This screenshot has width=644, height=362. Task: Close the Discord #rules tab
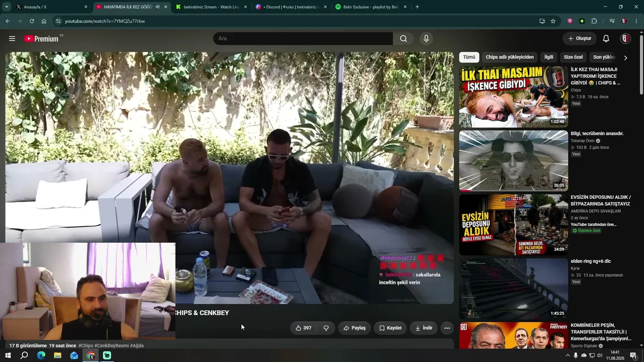[325, 7]
